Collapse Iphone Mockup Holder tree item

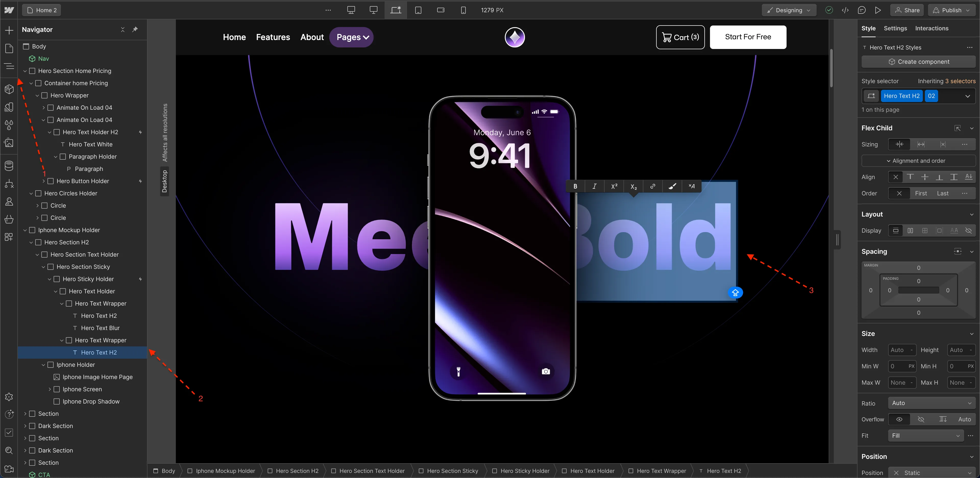[x=25, y=230]
